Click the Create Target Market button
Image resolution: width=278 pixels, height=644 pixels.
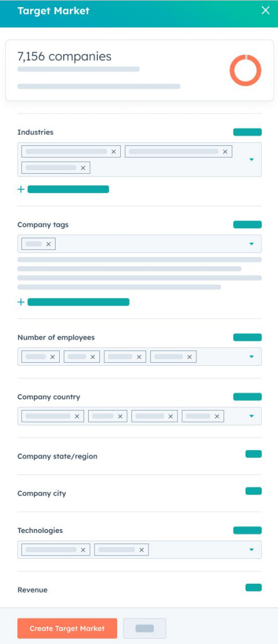[x=67, y=629]
